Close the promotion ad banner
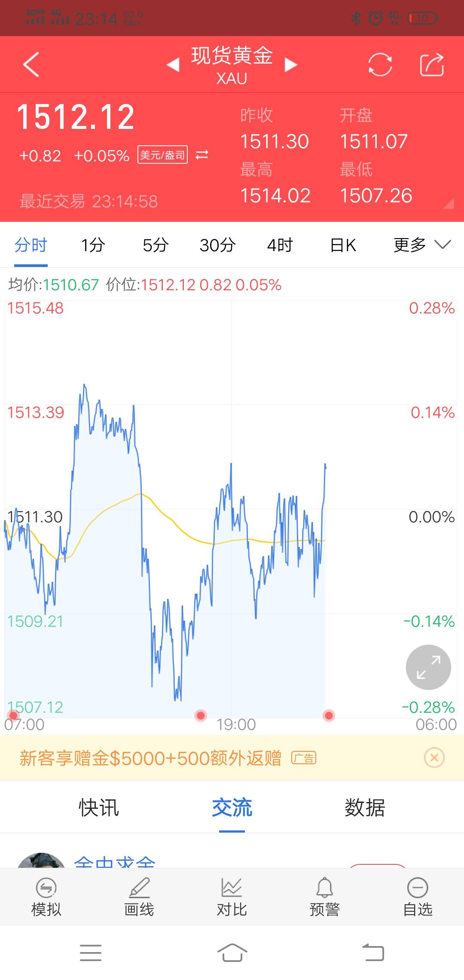This screenshot has height=980, width=464. 434,757
